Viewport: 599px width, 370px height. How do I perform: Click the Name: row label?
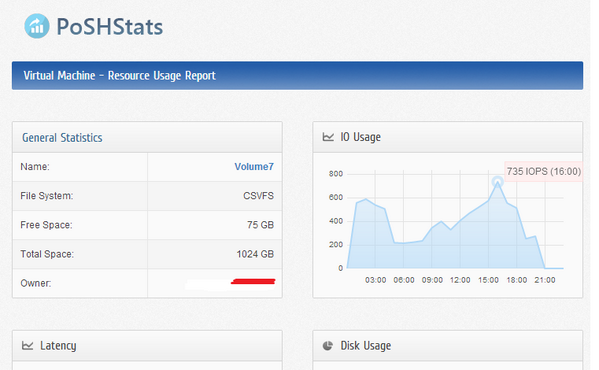[x=35, y=166]
